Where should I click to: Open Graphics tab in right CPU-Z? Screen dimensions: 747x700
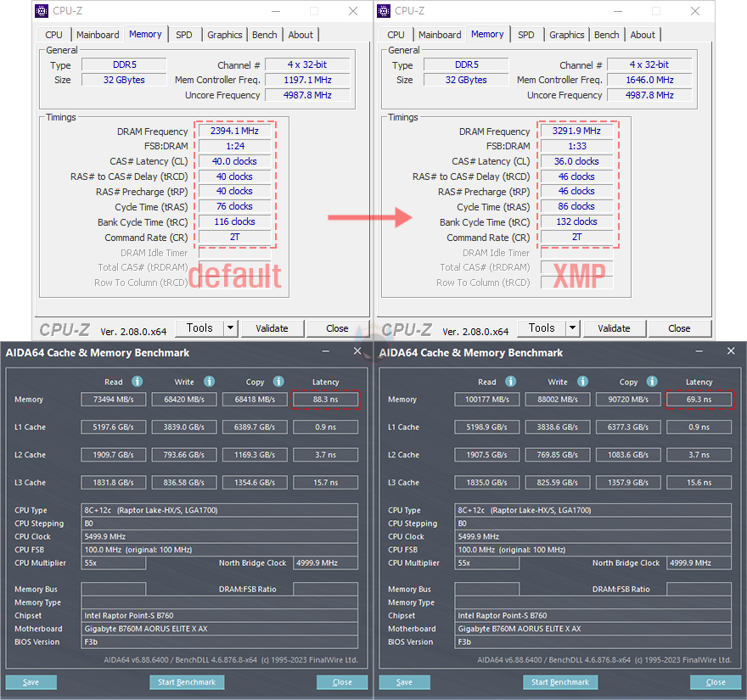(x=566, y=35)
